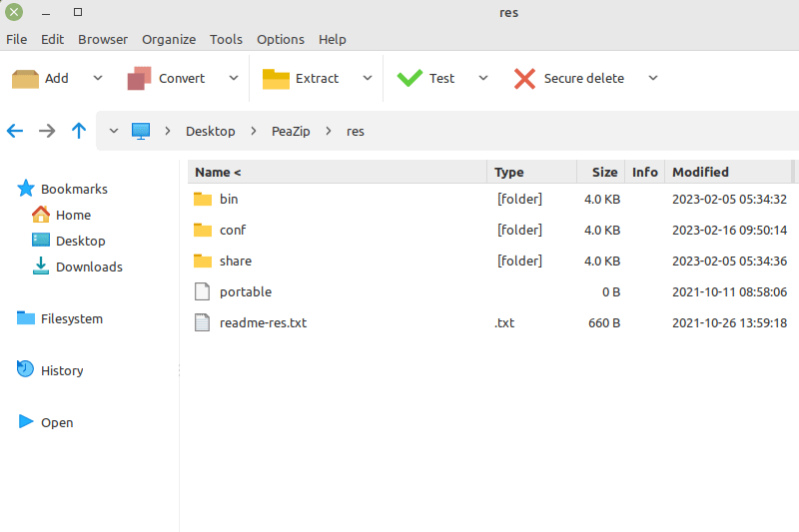Click the computer root icon in breadcrumb

pyautogui.click(x=140, y=131)
